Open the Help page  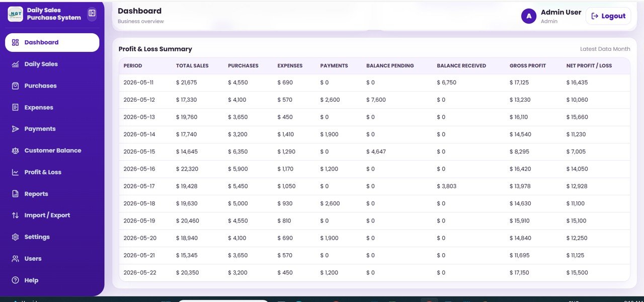coord(52,280)
